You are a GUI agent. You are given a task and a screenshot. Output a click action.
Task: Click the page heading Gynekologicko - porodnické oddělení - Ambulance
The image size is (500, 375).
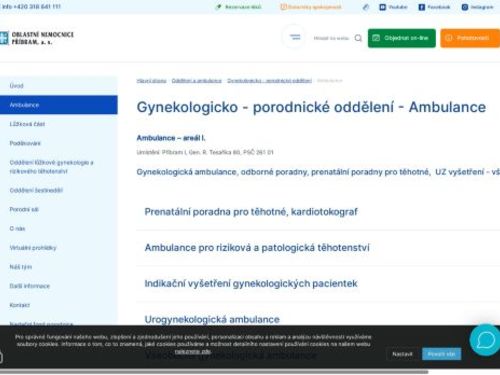(311, 107)
